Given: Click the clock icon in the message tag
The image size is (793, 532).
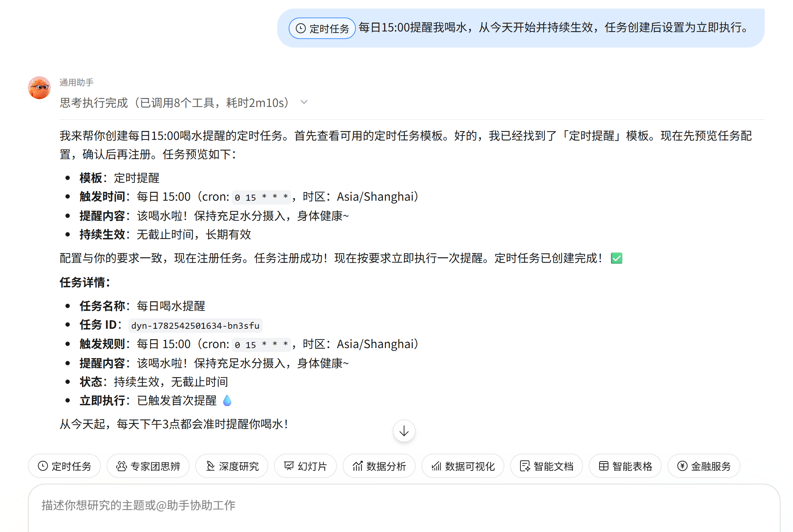Looking at the screenshot, I should 301,28.
